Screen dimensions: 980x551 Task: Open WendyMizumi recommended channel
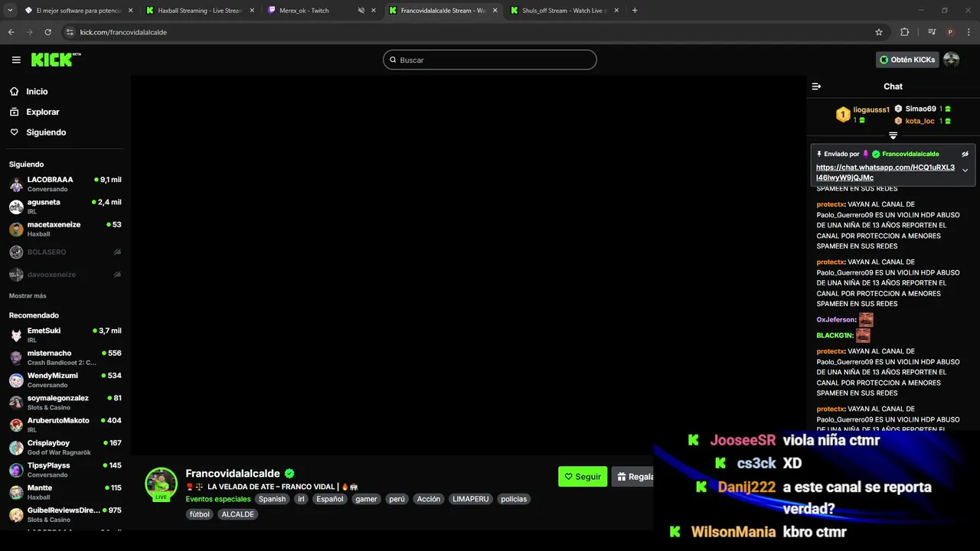(x=65, y=380)
